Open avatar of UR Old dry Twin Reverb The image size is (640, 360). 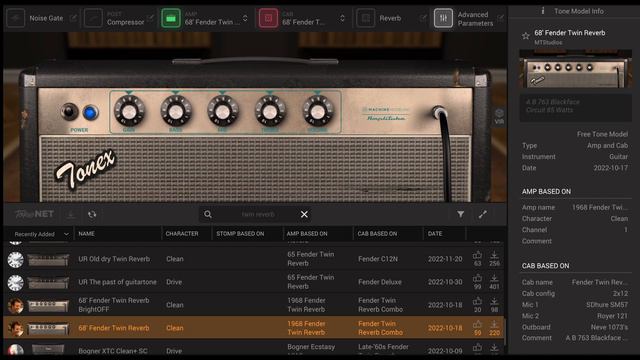point(16,260)
